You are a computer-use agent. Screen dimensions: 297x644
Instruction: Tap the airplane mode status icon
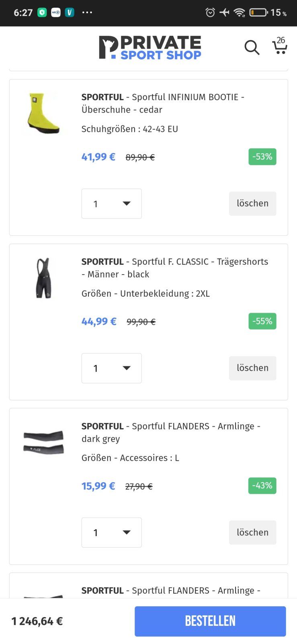click(x=224, y=12)
